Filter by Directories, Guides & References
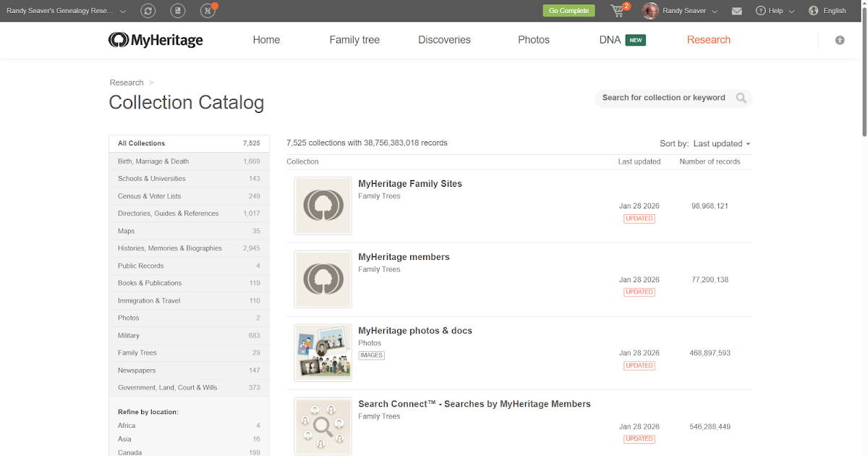The image size is (868, 456). [x=189, y=214]
